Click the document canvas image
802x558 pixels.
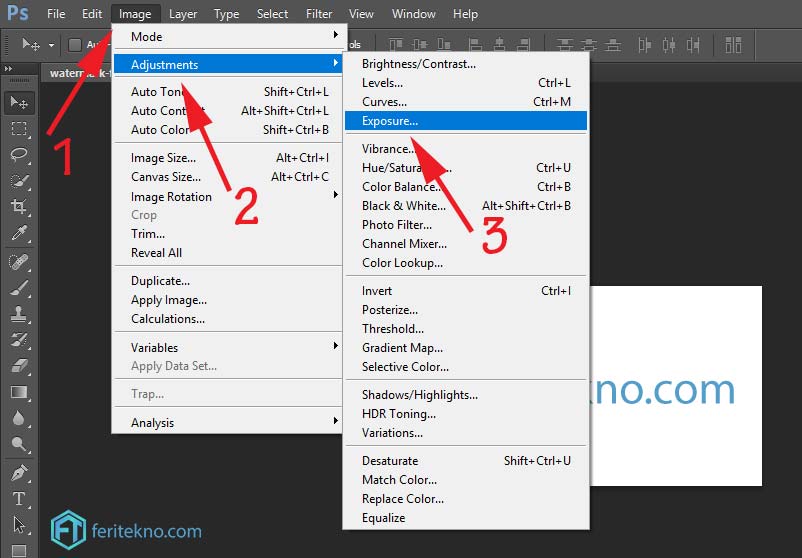675,386
